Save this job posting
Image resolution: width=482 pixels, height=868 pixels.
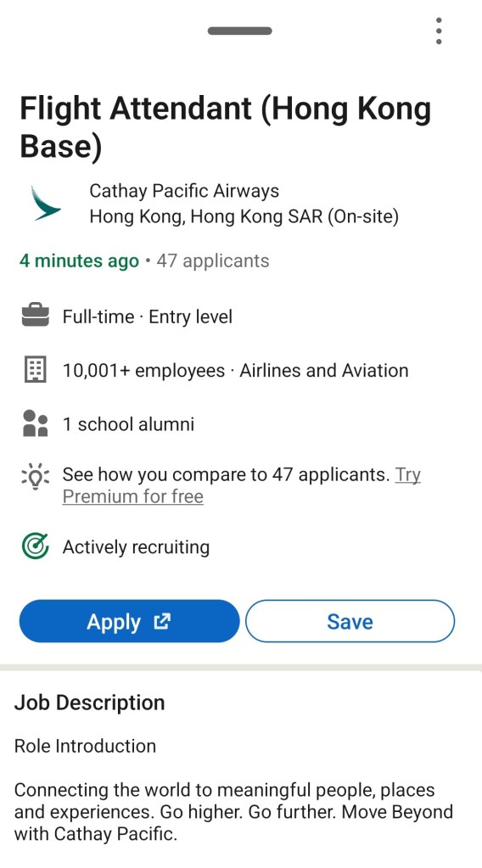[350, 621]
